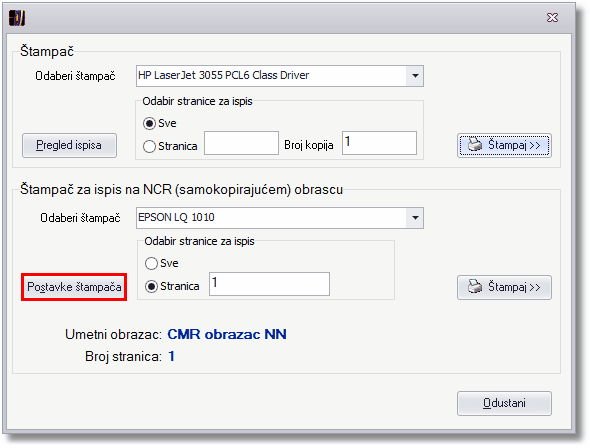
Task: Select the Sve radio in the NCR printer section
Action: point(151,263)
